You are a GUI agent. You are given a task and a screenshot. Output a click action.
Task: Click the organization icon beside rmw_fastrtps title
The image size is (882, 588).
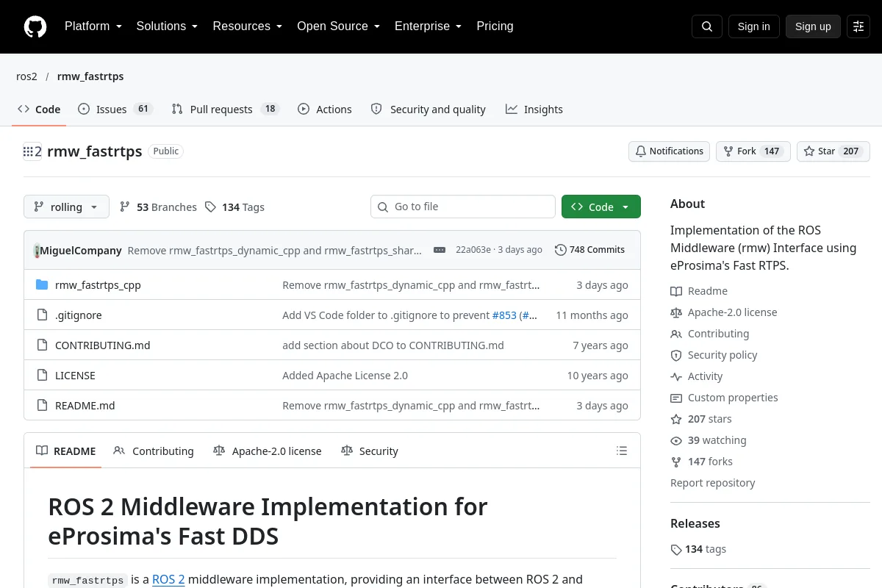tap(32, 151)
